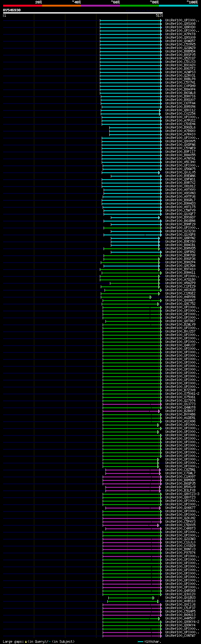Select hit label UniRef100_Q9FRM2

pyautogui.click(x=180, y=252)
